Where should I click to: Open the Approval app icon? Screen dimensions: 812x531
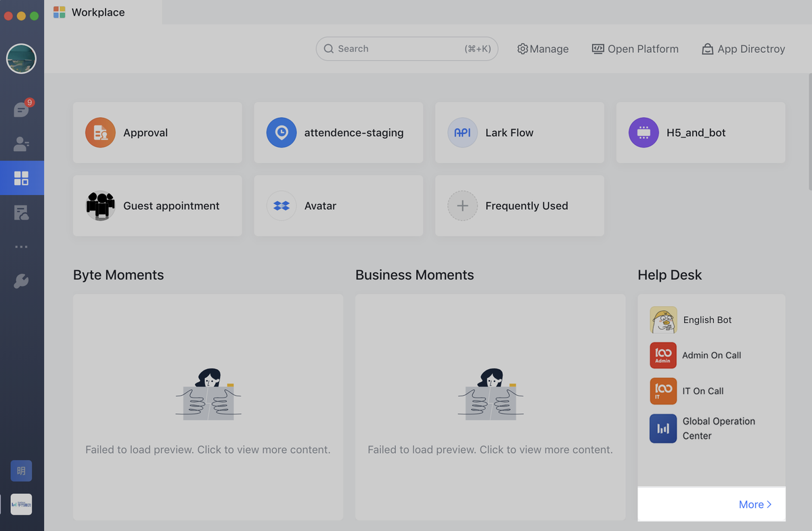pyautogui.click(x=100, y=133)
